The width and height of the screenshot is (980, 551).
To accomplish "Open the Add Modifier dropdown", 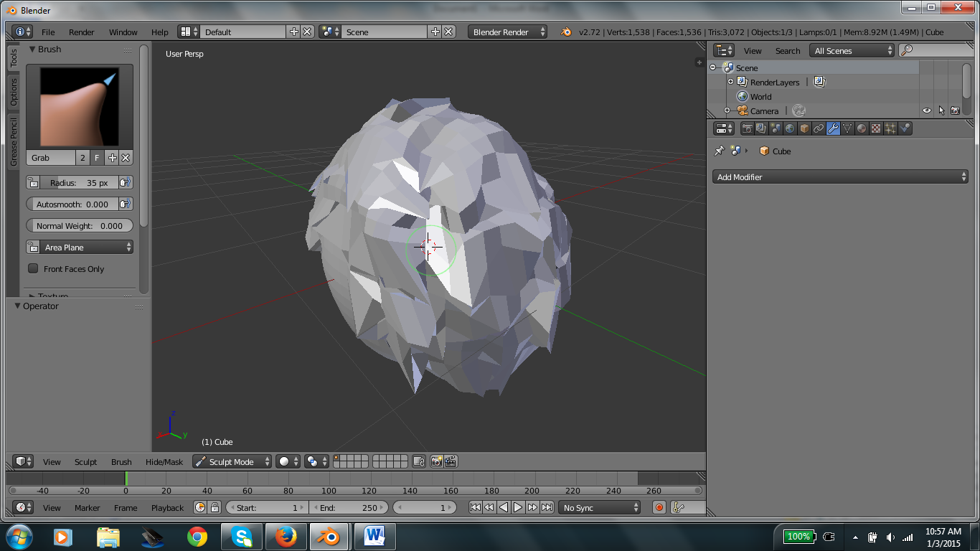I will [x=842, y=176].
